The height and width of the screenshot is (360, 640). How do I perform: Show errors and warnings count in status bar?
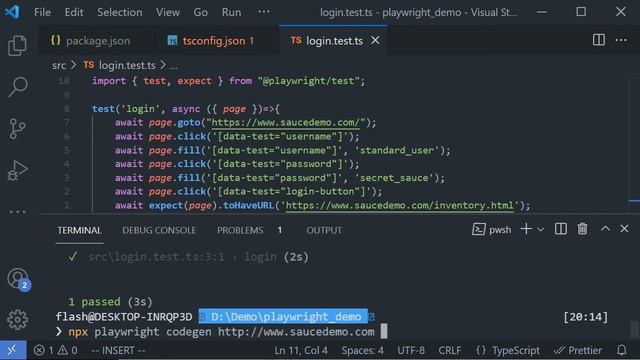56,350
